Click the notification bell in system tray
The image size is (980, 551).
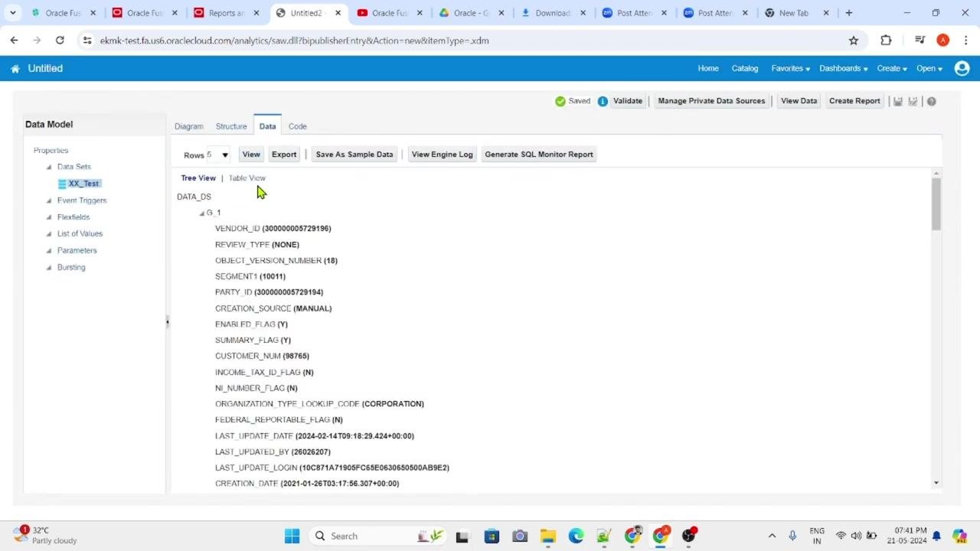936,536
